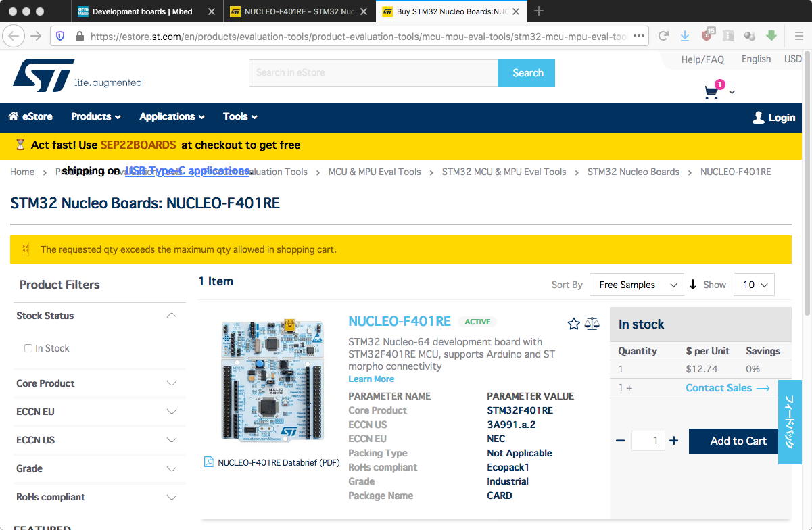Viewport: 812px width, 530px height.
Task: Open the Products menu
Action: coord(96,116)
